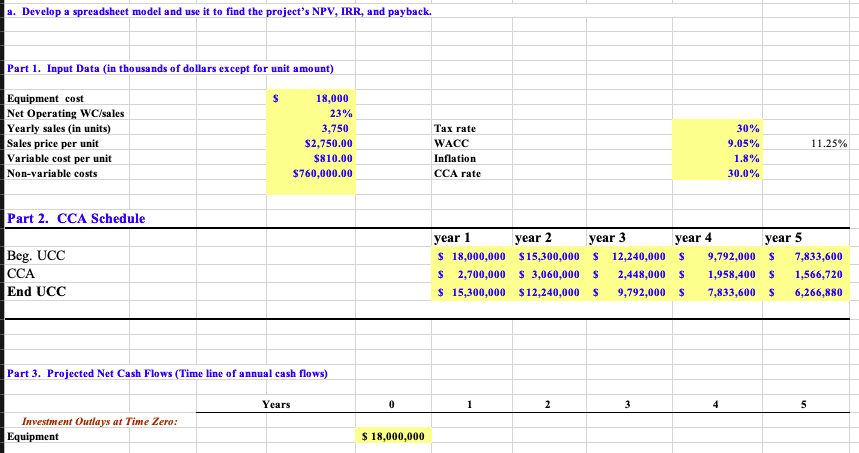
Task: Select the Inflation 1.8% cell
Action: point(718,158)
